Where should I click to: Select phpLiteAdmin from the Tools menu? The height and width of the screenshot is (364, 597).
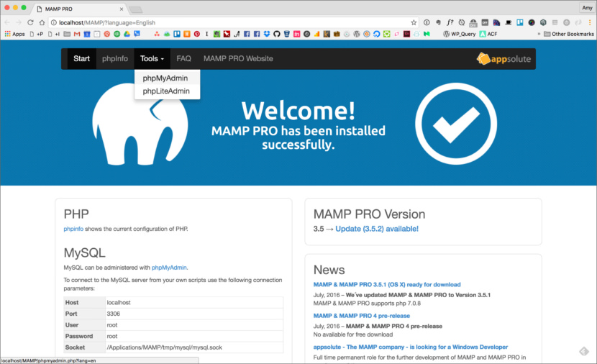click(166, 91)
